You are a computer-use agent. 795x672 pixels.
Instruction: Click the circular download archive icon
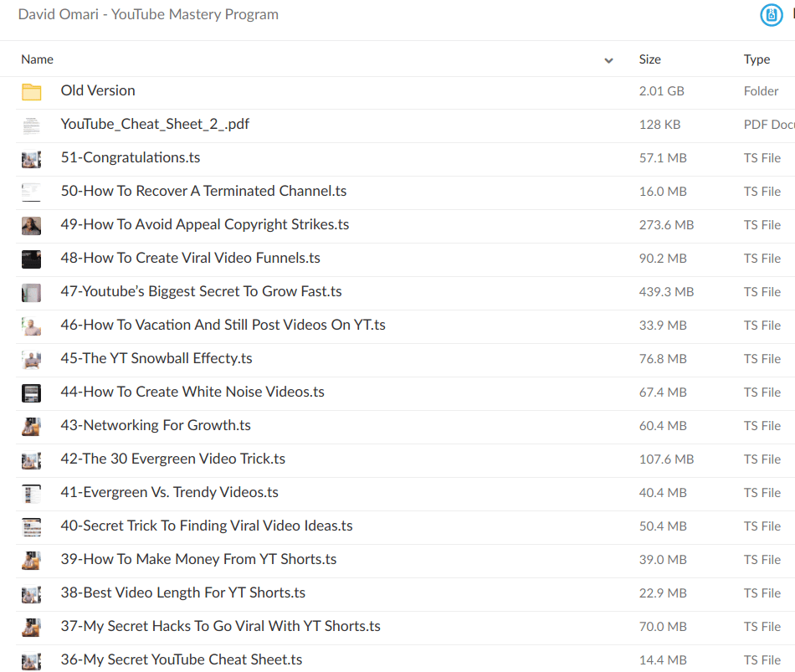[771, 14]
